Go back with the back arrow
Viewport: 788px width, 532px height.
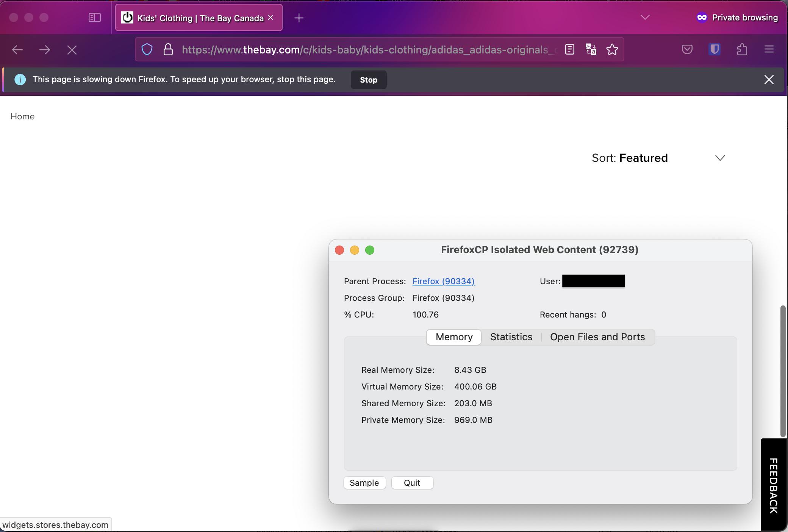(x=17, y=50)
